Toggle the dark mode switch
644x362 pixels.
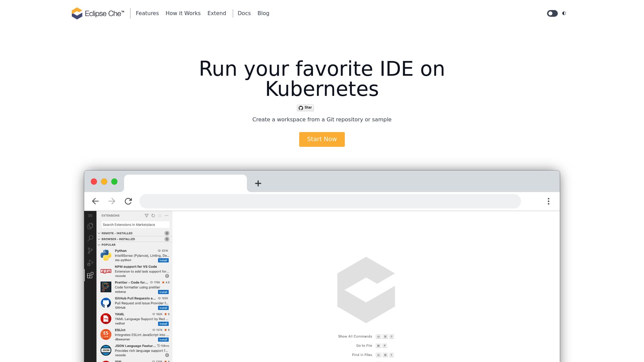552,13
